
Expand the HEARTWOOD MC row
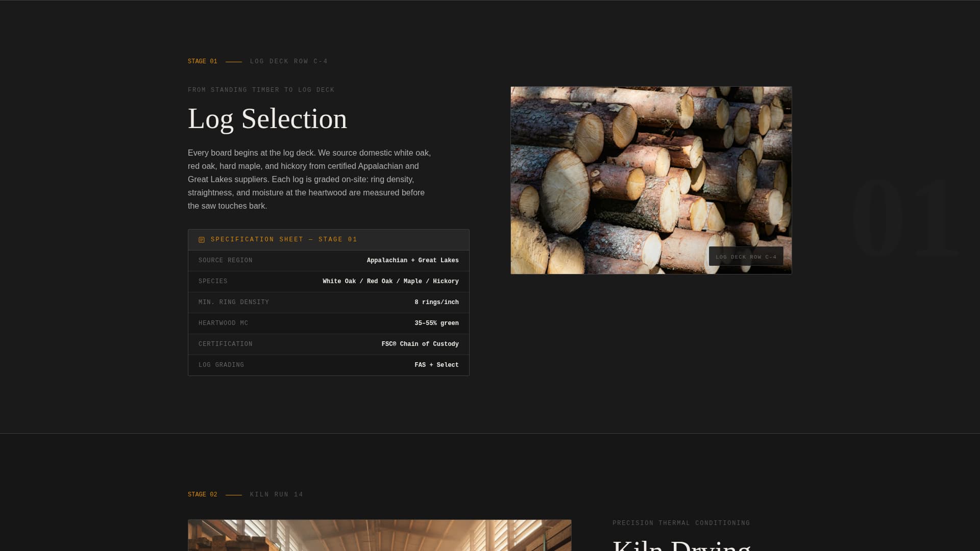pyautogui.click(x=328, y=323)
